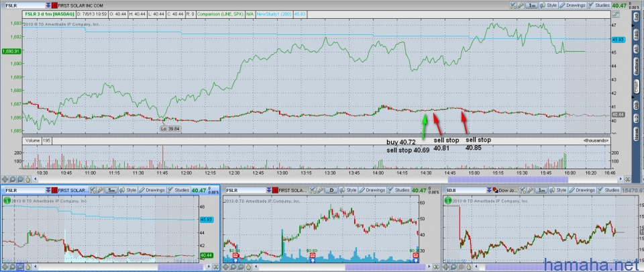Click the green info circle in $DJI chart
Image resolution: width=644 pixels, height=272 pixels.
click(447, 201)
